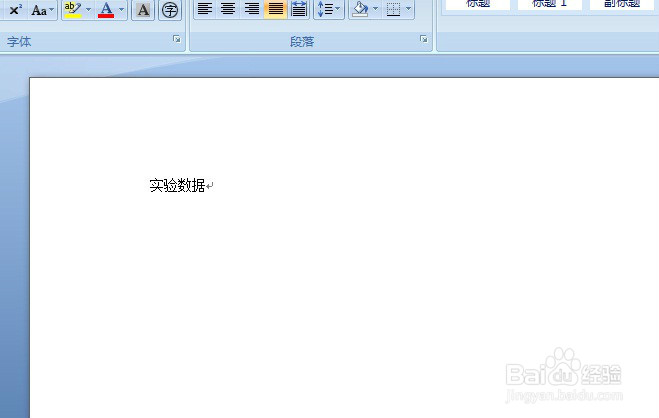Center the paragraph text
659x418 pixels.
[x=228, y=9]
